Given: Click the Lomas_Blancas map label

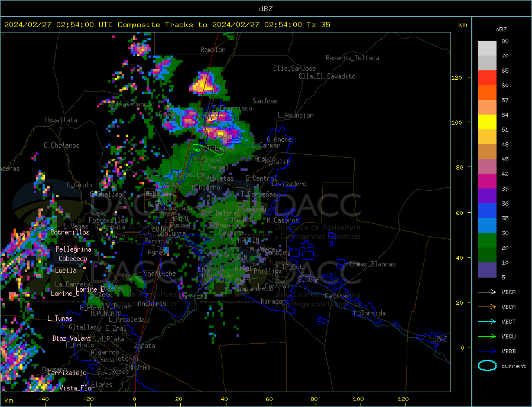Looking at the screenshot, I should (x=372, y=264).
